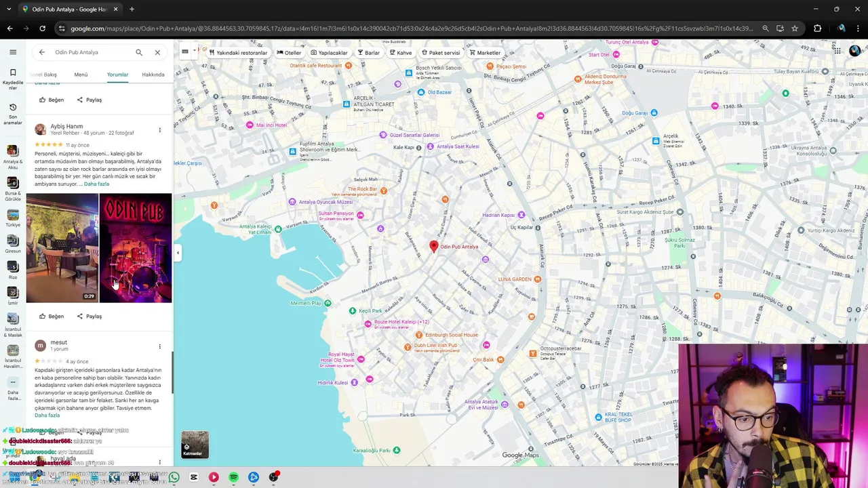868x488 pixels.
Task: Open Son aramalar recent searches
Action: pos(13,113)
